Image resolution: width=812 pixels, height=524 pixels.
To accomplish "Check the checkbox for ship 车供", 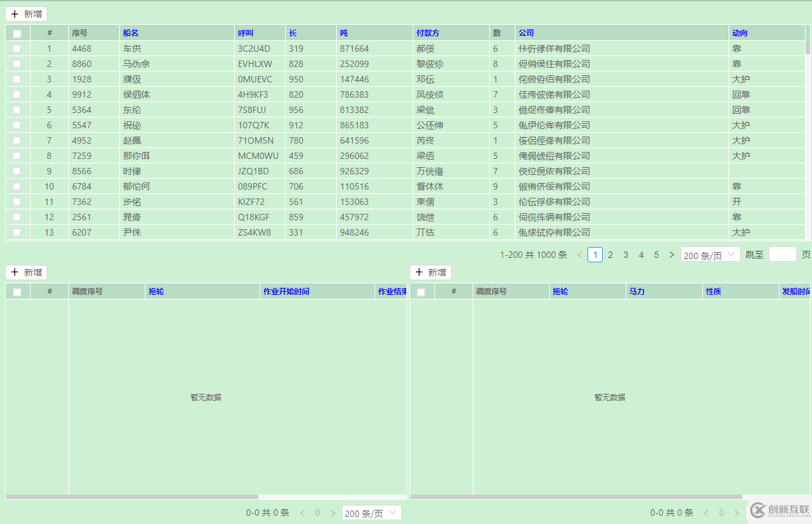I will [x=16, y=48].
